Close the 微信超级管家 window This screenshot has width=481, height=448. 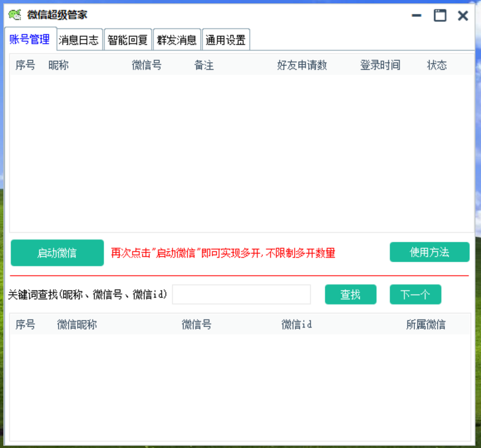(463, 16)
